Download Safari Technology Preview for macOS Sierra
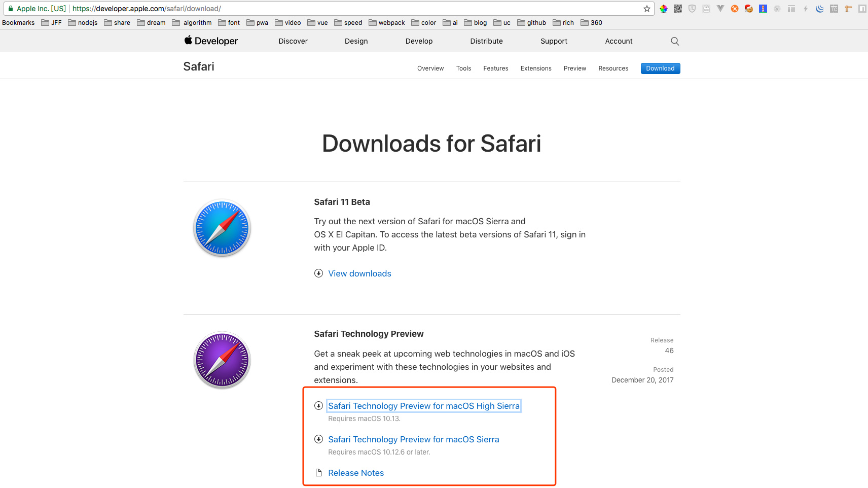Image resolution: width=868 pixels, height=488 pixels. click(x=414, y=439)
